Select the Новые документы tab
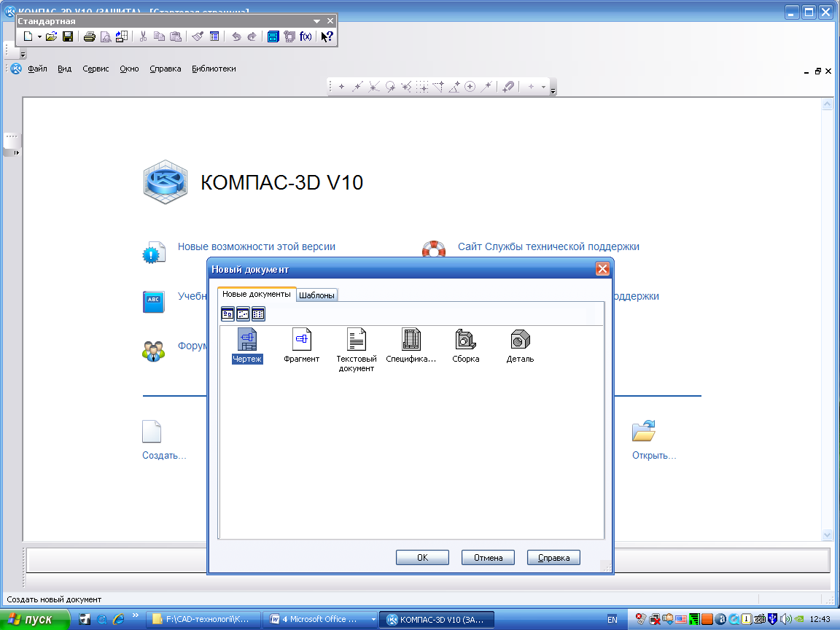This screenshot has height=630, width=840. pos(257,294)
